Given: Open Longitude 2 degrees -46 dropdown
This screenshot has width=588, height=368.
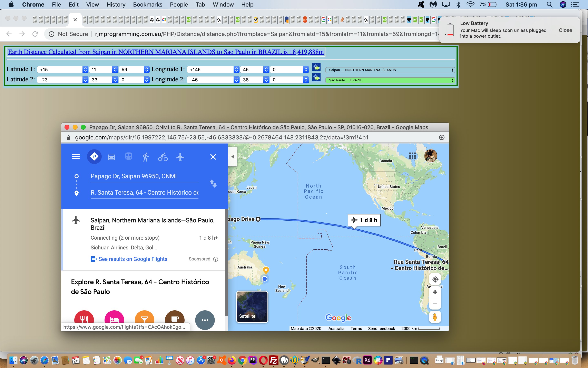Looking at the screenshot, I should [213, 80].
